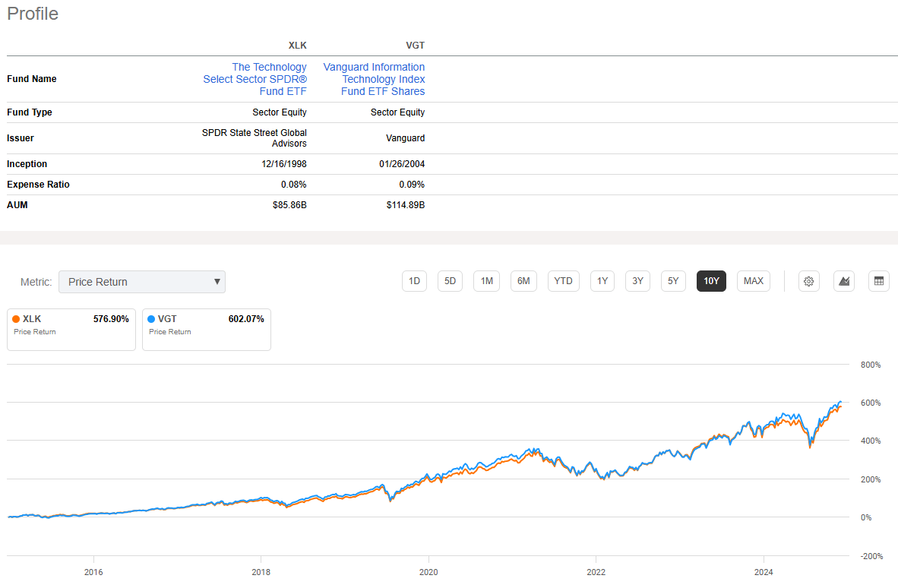Open the chart settings gear
Image resolution: width=898 pixels, height=588 pixels.
click(x=808, y=281)
